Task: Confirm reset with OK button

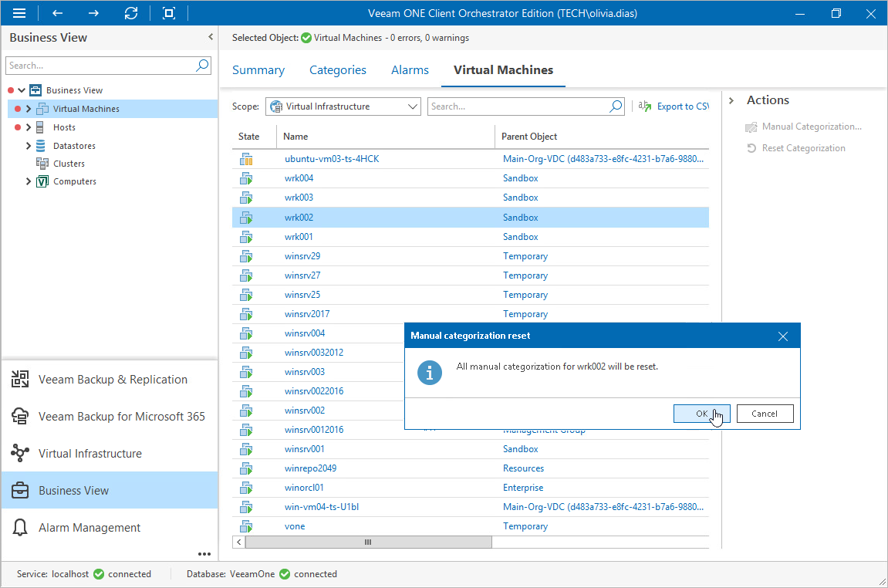Action: [x=701, y=414]
